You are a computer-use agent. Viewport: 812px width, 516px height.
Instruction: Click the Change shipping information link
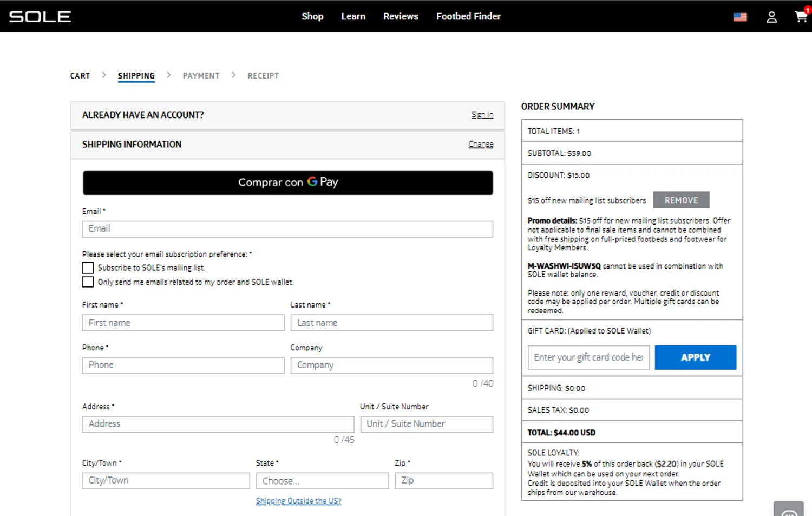coord(481,145)
